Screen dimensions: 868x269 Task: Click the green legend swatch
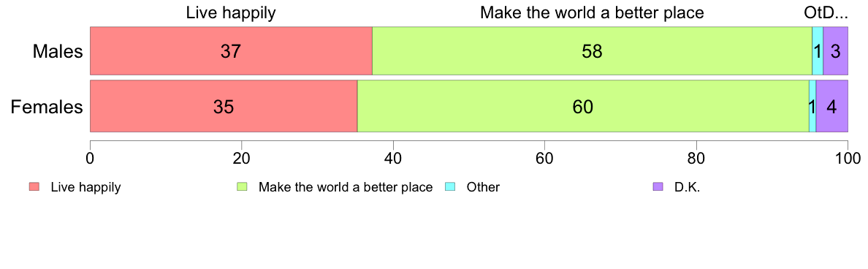242,187
